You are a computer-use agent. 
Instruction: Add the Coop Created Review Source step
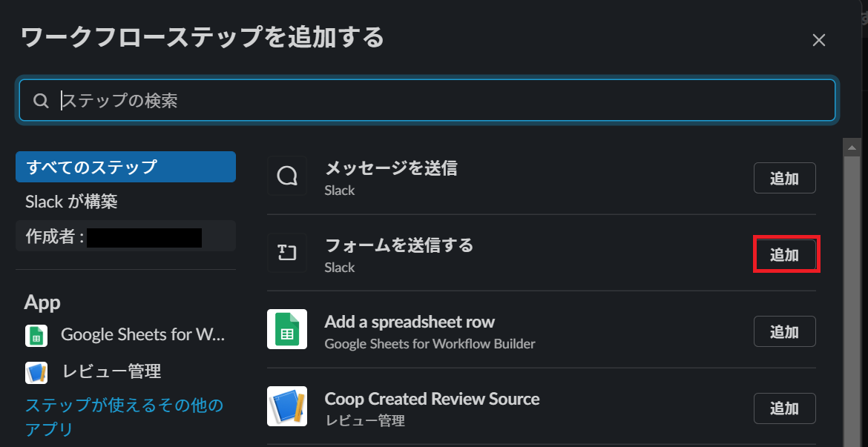[x=784, y=408]
